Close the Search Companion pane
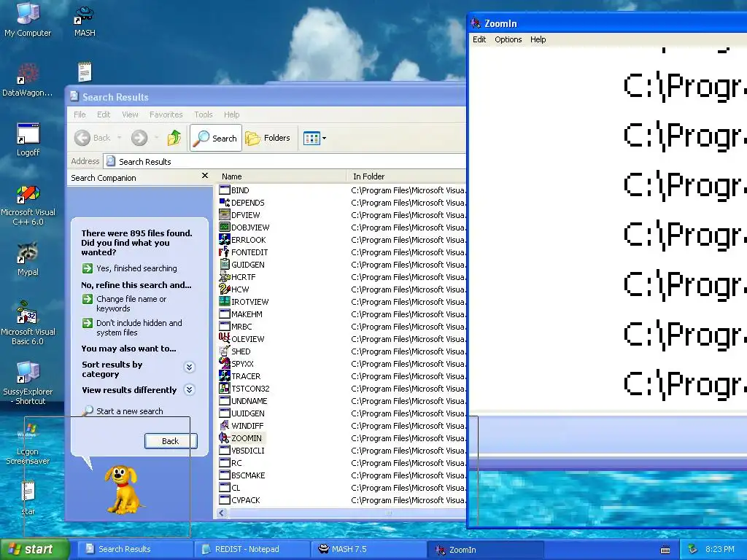Image resolution: width=747 pixels, height=560 pixels. tap(205, 176)
